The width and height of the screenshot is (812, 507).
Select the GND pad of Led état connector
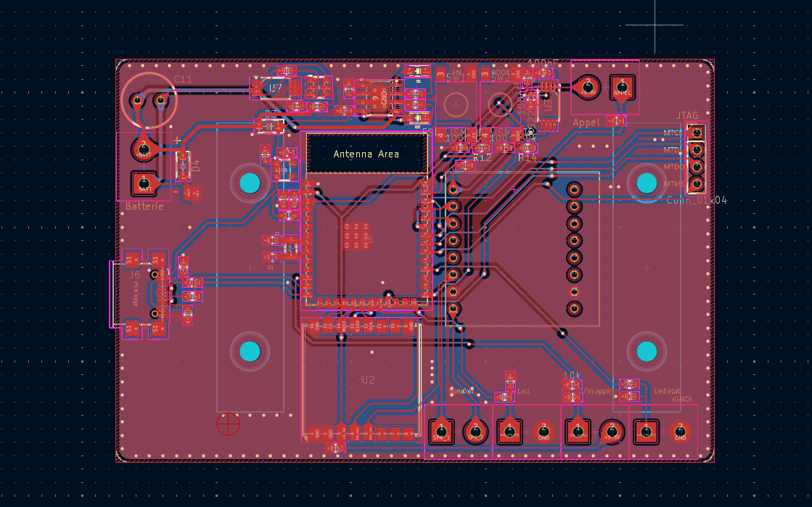pos(680,432)
